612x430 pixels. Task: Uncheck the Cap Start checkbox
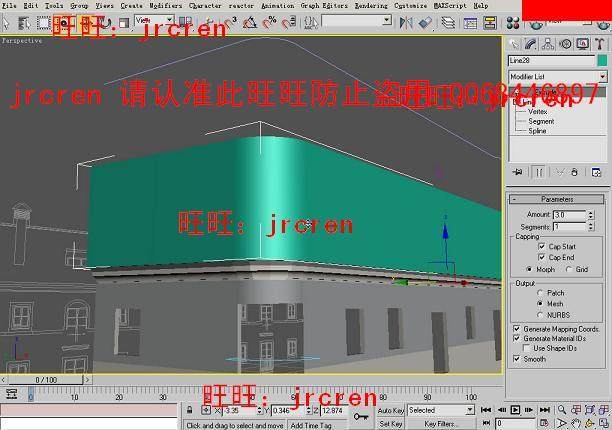coord(541,247)
